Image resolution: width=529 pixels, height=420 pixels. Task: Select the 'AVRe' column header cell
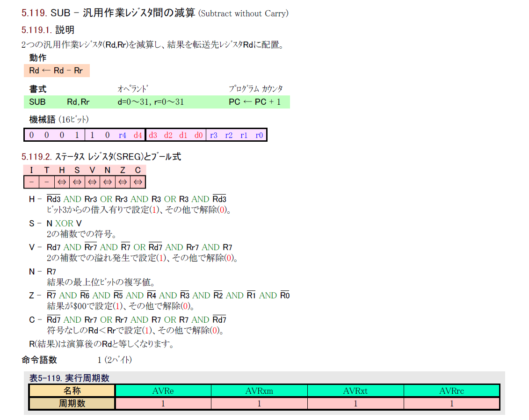[163, 391]
